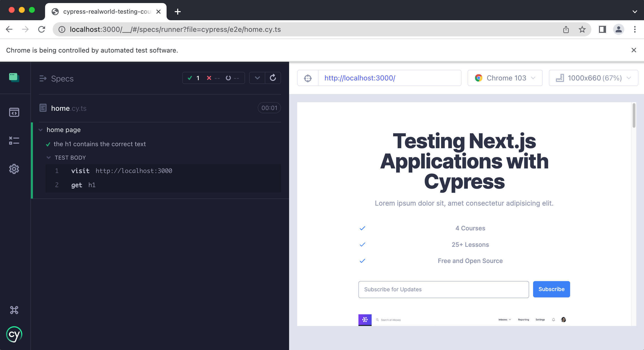This screenshot has width=644, height=350.
Task: Click the Subscribe button on homepage
Action: (x=552, y=289)
